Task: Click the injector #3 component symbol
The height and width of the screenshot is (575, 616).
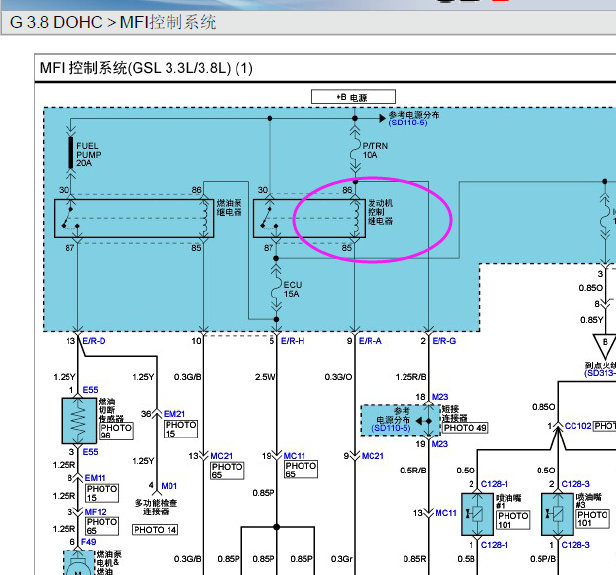Action: pos(557,514)
